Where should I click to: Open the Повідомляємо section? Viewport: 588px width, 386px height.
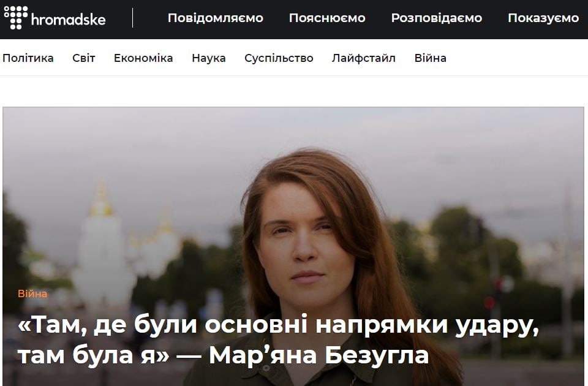[215, 18]
